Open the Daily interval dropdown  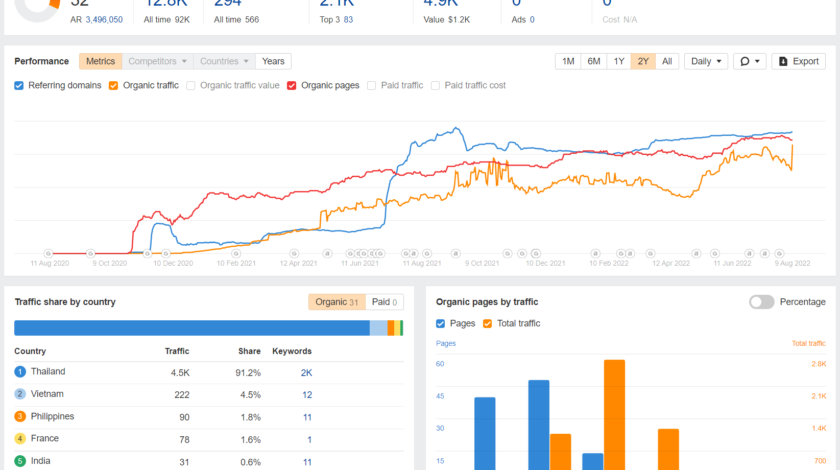click(x=706, y=61)
